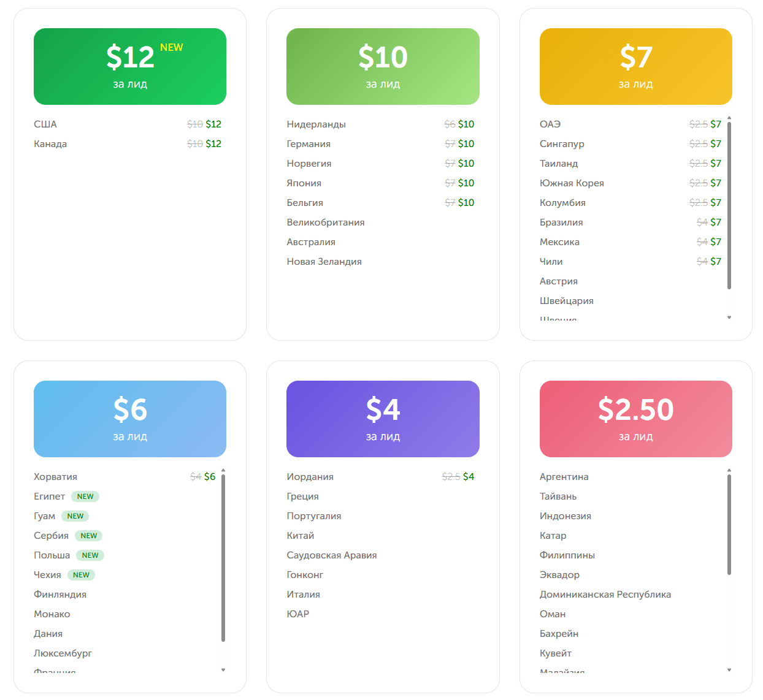
Task: Click the NEW badge beside Польша
Action: 90,555
